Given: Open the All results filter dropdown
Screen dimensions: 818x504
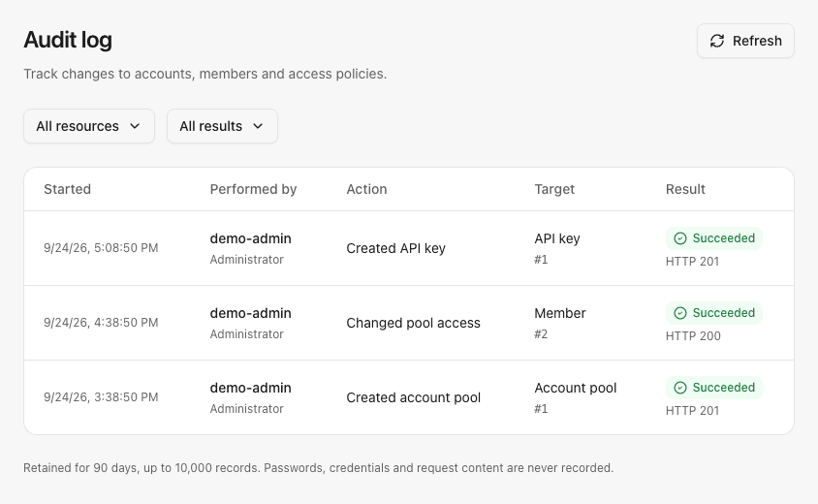Looking at the screenshot, I should [x=222, y=126].
